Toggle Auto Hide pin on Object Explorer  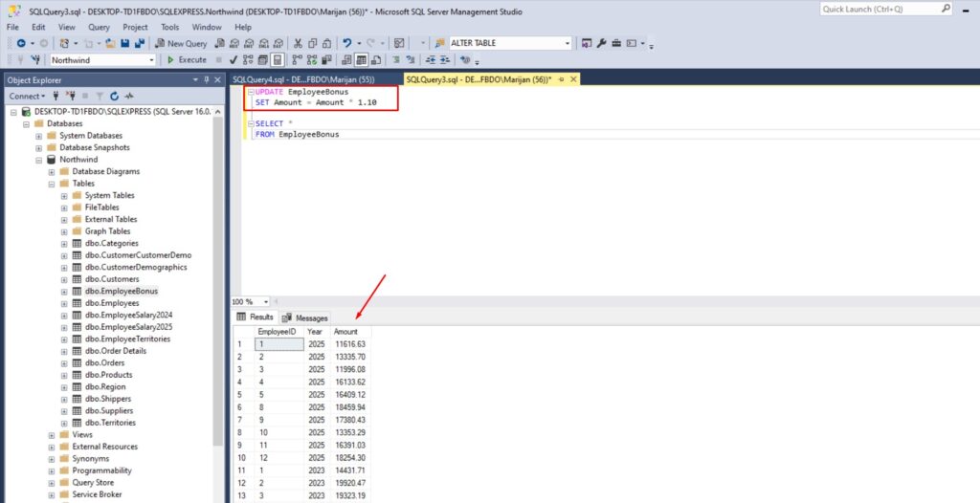207,80
